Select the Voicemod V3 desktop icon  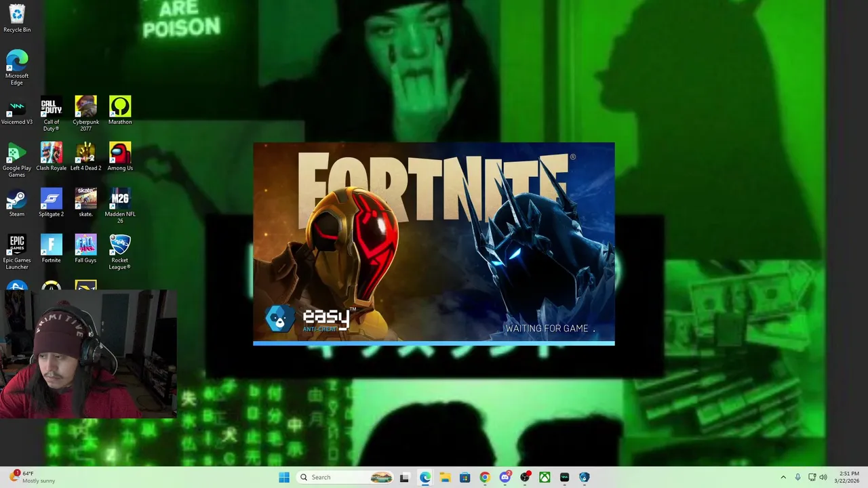point(17,113)
